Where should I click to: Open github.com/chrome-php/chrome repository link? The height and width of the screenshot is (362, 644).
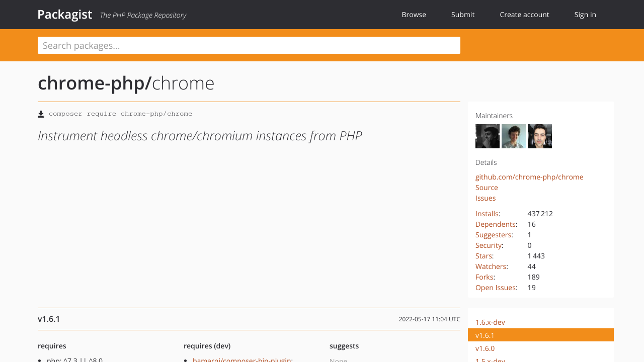[x=529, y=176]
